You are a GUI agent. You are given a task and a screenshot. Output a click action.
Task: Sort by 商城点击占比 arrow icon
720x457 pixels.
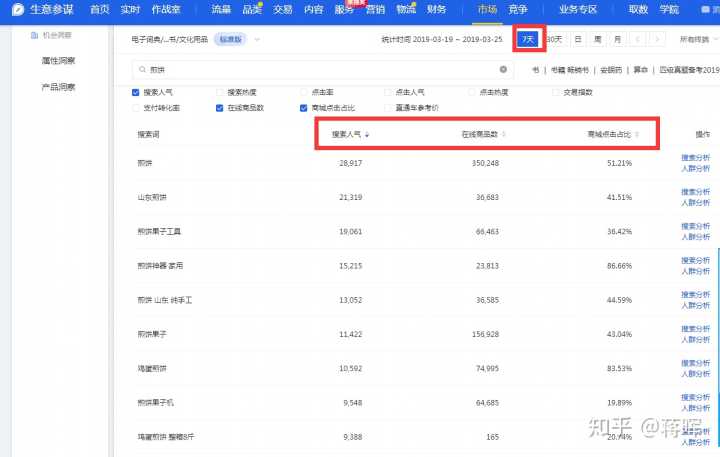point(636,134)
